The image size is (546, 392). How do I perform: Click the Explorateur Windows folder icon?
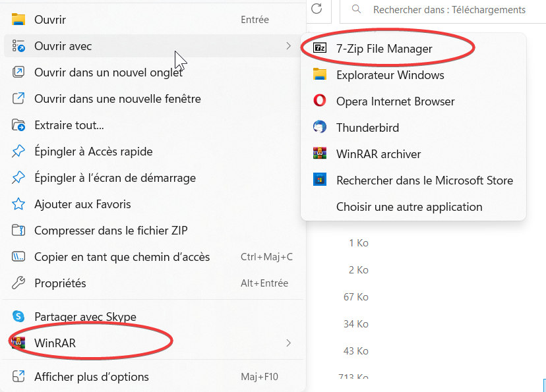[x=320, y=74]
